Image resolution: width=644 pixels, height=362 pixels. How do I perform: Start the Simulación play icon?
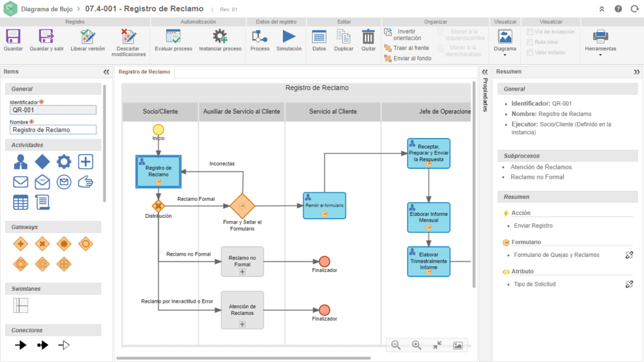(289, 37)
